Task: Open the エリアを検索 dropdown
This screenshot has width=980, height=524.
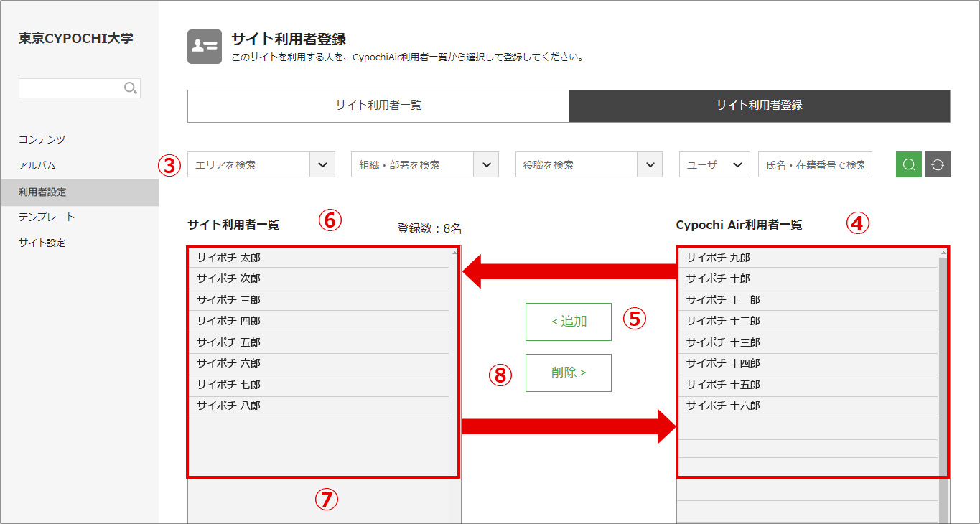Action: [x=261, y=164]
